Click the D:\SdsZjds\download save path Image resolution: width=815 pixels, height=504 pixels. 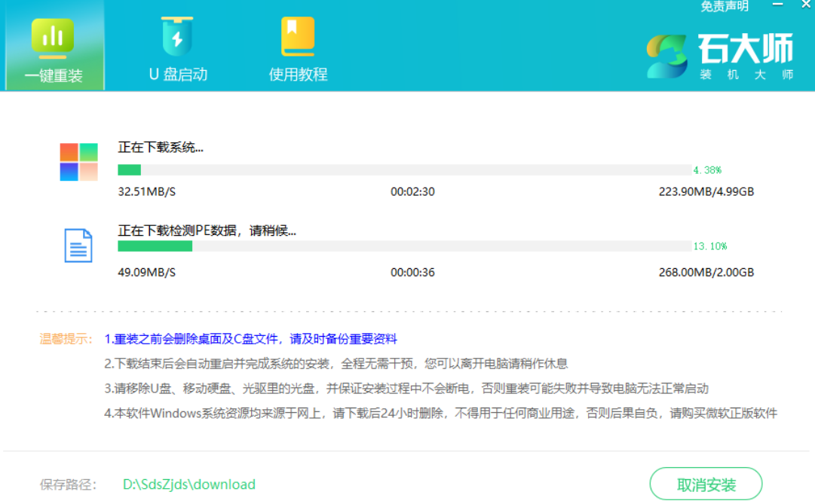189,484
